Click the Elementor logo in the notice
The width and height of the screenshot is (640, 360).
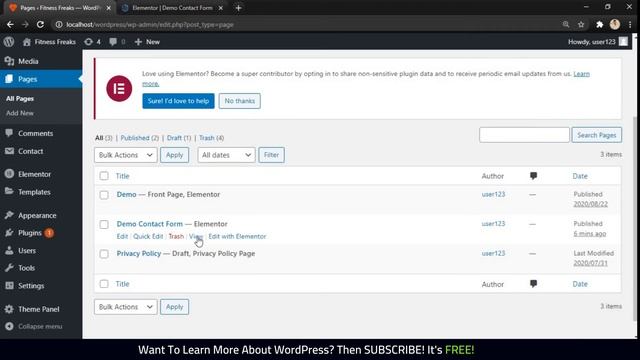pos(119,89)
